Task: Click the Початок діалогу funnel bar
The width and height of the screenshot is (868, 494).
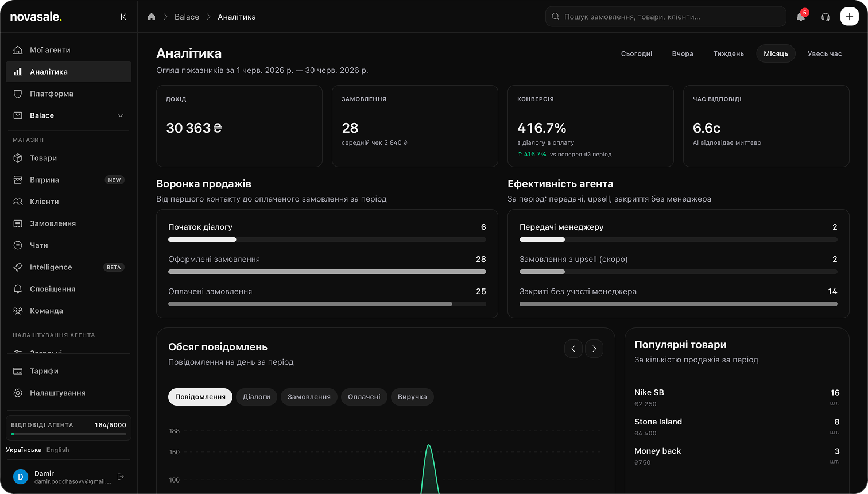Action: [327, 240]
